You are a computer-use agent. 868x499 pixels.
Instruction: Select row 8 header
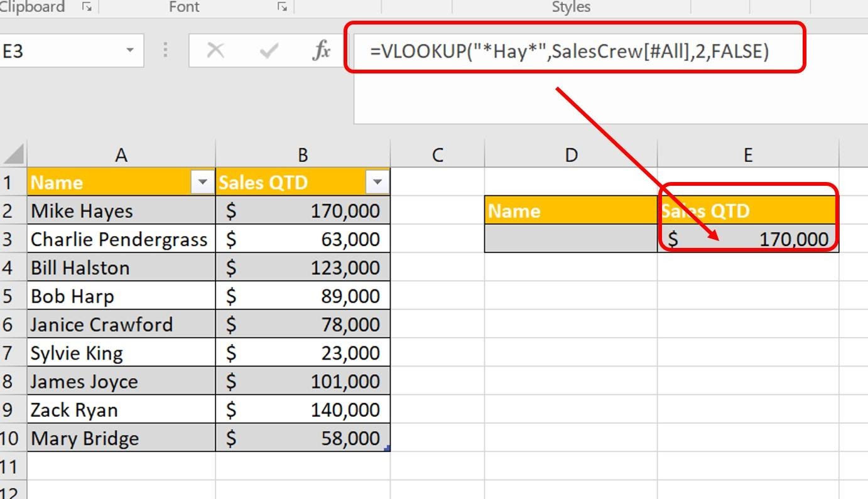[x=13, y=382]
